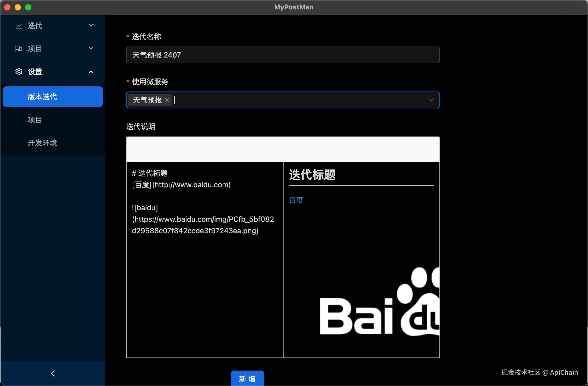Image resolution: width=588 pixels, height=386 pixels.
Task: Expand the top-level 项目 menu chevron
Action: point(91,48)
